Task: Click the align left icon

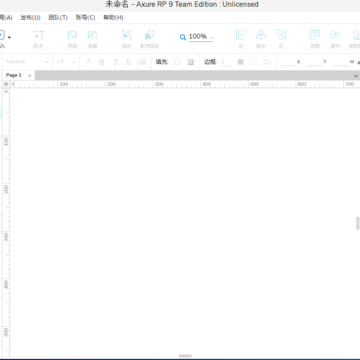Action: 241,35
